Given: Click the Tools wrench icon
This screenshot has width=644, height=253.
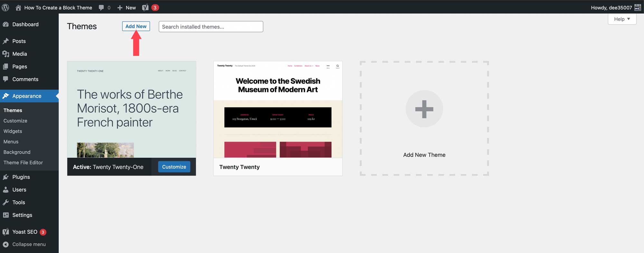Looking at the screenshot, I should pyautogui.click(x=5, y=202).
